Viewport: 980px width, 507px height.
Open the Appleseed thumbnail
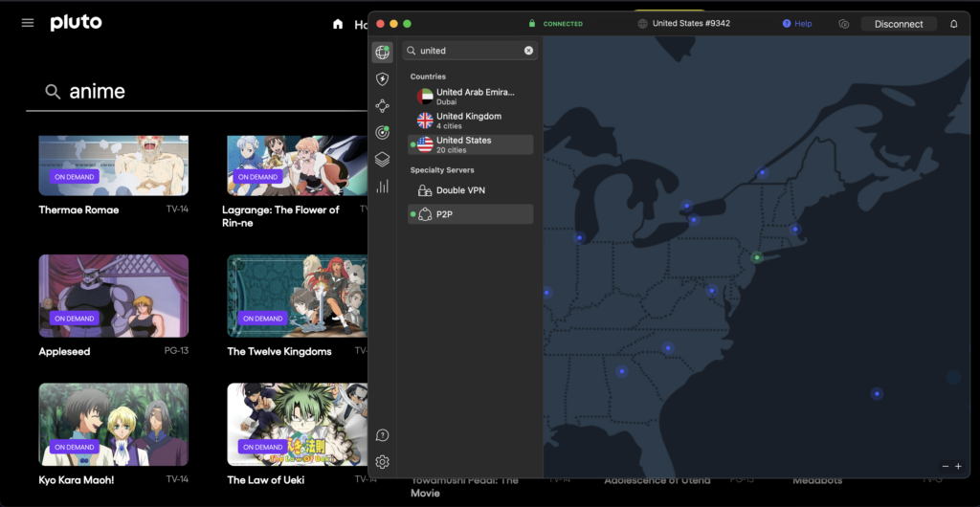114,296
